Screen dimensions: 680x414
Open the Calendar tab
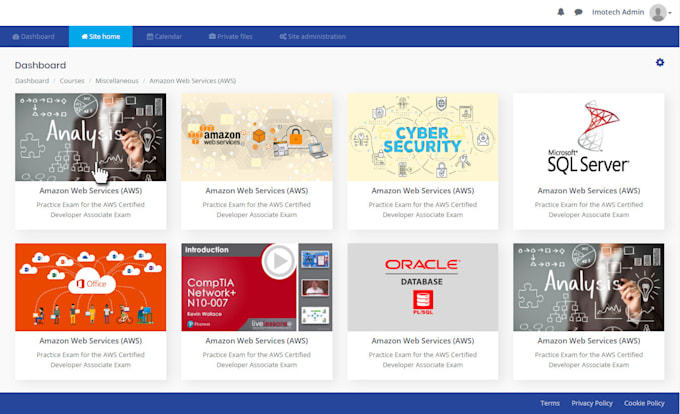164,36
